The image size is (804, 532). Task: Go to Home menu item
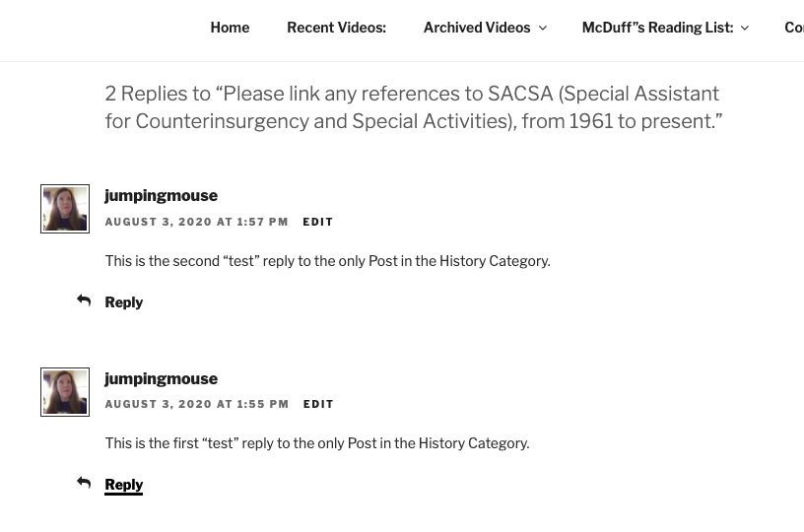[x=230, y=28]
